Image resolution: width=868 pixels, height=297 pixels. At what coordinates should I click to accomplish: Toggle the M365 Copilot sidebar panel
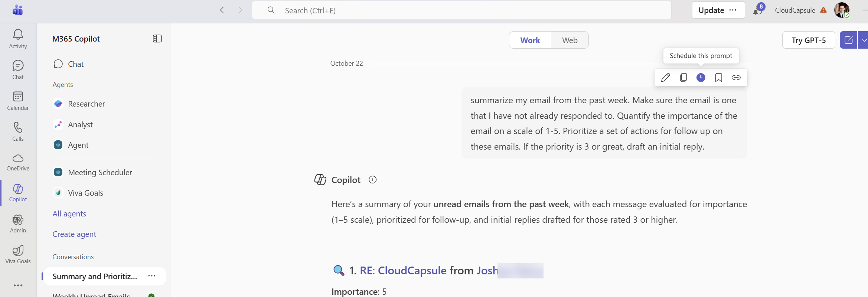coord(157,39)
